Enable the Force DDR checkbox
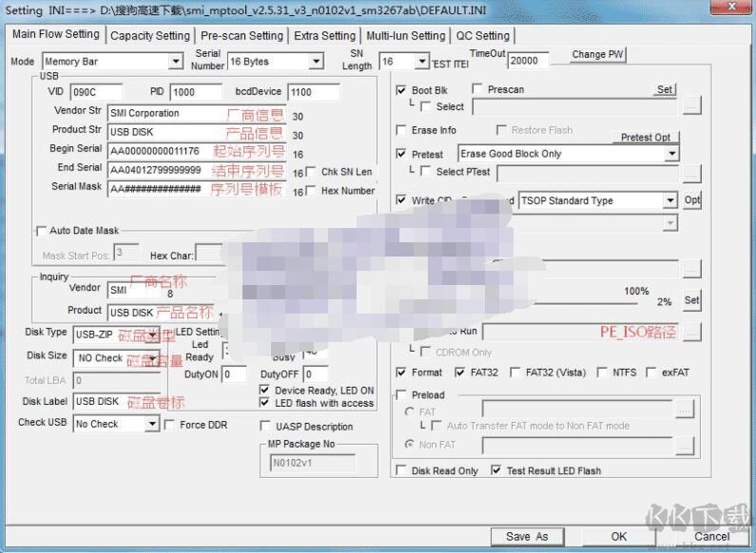 click(x=169, y=425)
